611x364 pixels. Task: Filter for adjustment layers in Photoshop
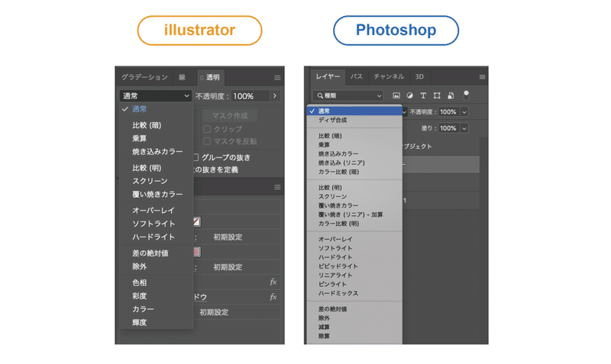coord(409,95)
